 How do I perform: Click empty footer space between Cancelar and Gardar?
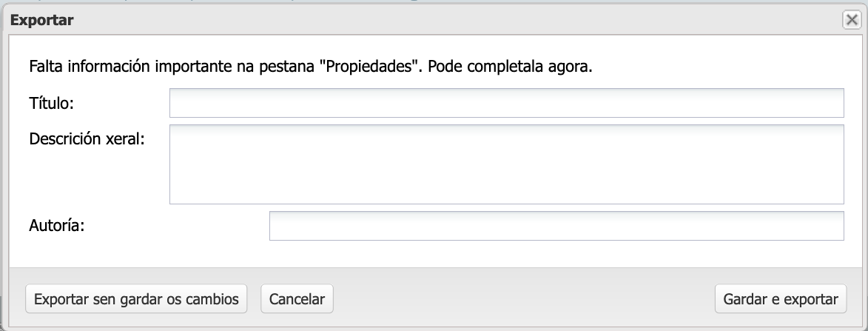[x=518, y=299]
